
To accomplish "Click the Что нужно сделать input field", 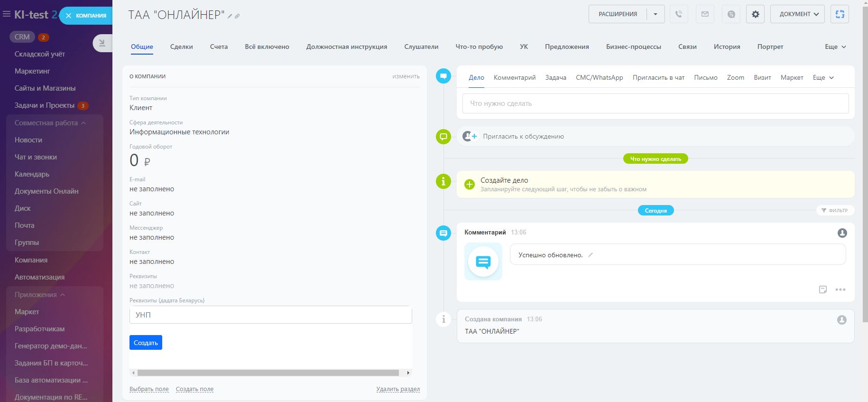I will [655, 103].
